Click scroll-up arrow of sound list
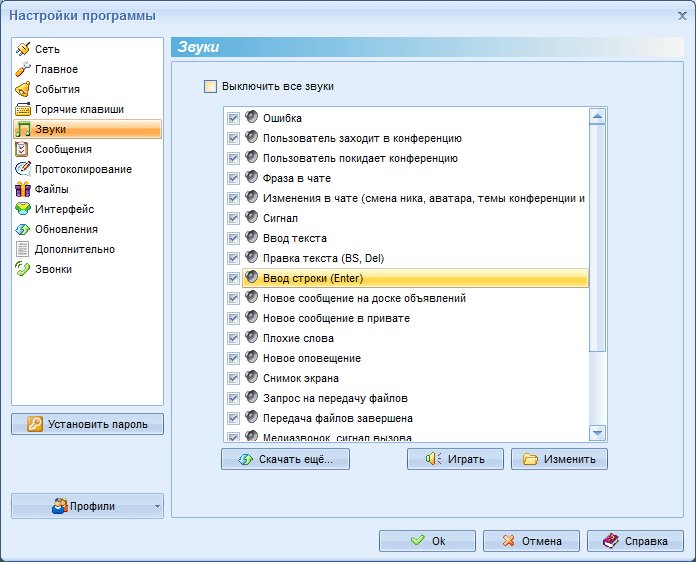 598,116
